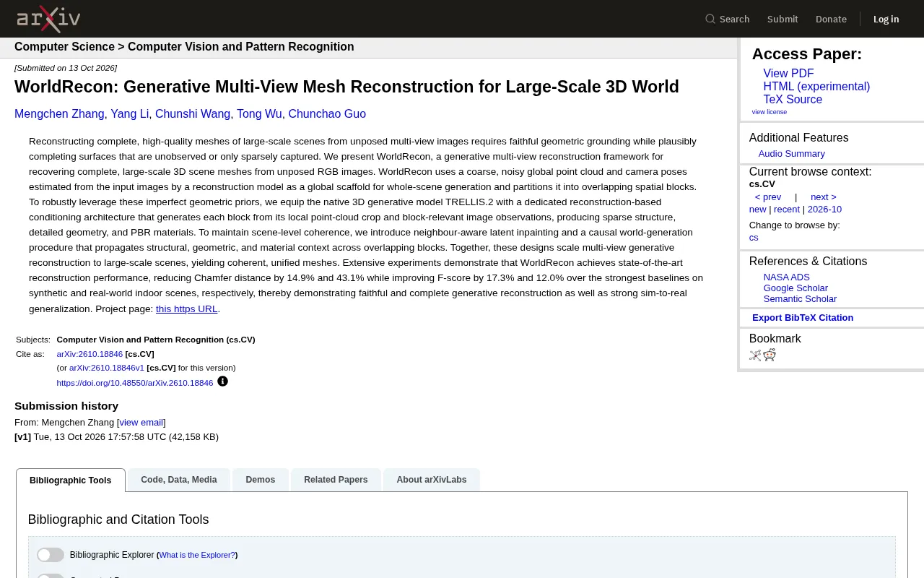The height and width of the screenshot is (578, 924).
Task: Click the arXiv:2610.18846 cite-as link
Action: [90, 354]
